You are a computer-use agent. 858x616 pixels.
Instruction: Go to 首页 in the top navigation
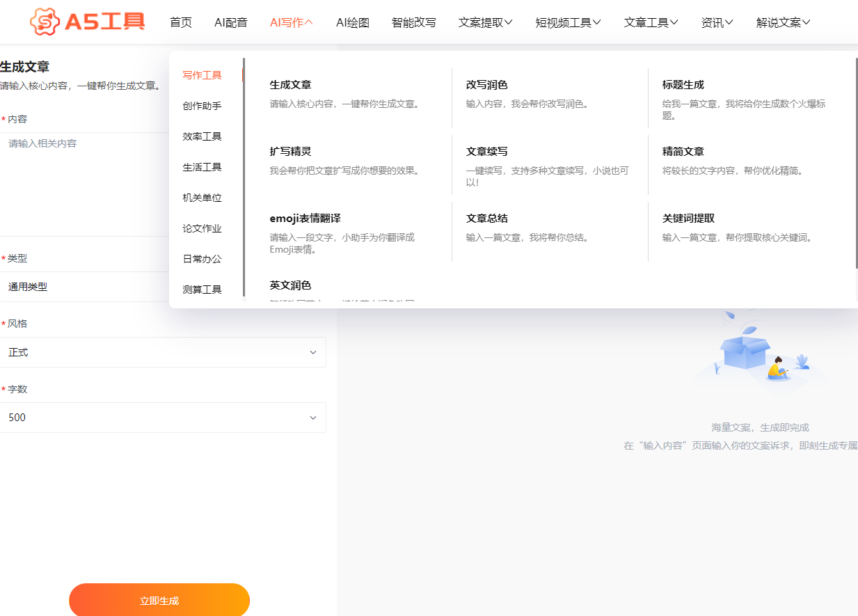[x=181, y=22]
